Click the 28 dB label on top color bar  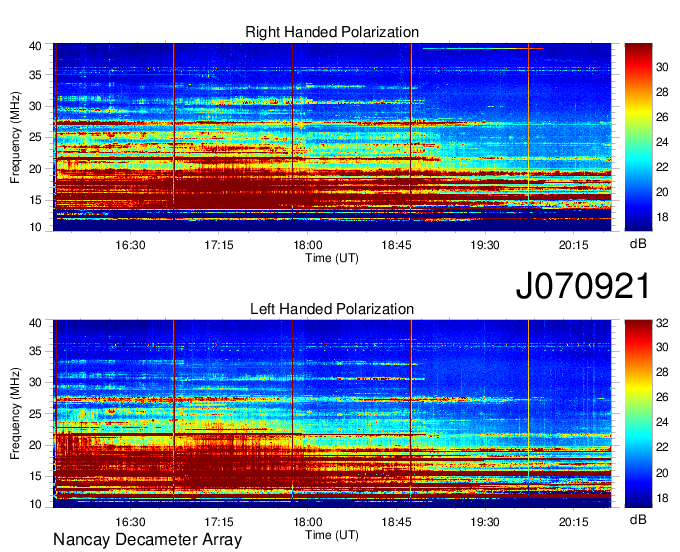(x=662, y=92)
